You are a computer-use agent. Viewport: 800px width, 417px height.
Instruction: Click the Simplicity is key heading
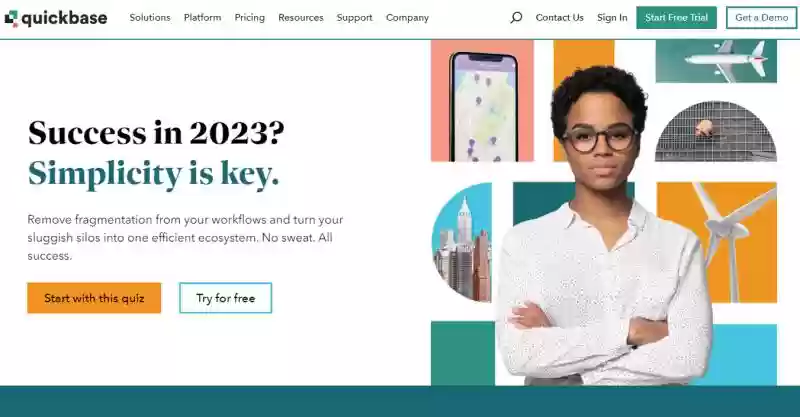coord(154,174)
